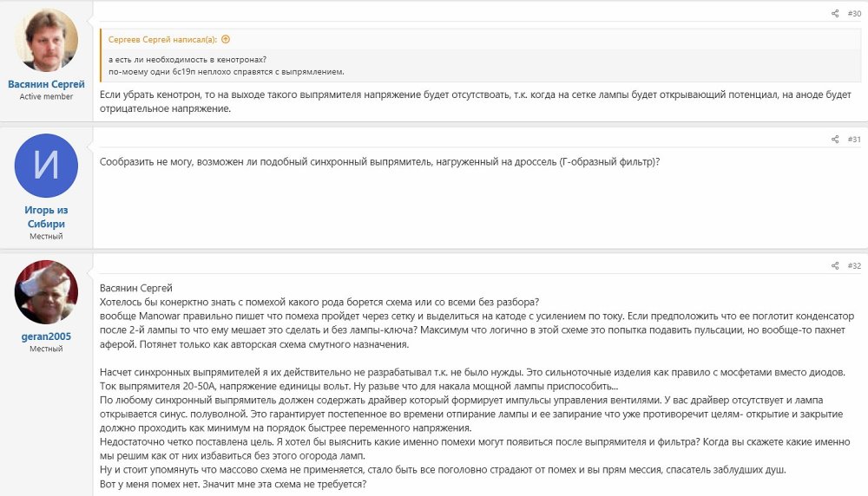
Task: Click the "Местный" title under geran2005
Action: pyautogui.click(x=46, y=349)
